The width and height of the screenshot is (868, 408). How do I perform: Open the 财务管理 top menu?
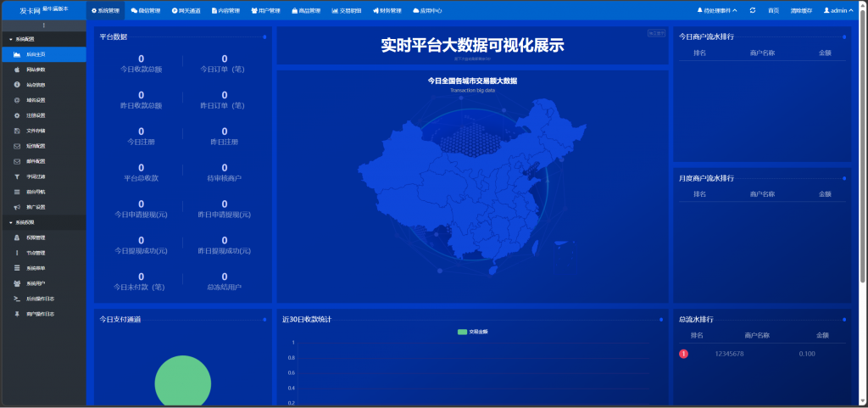[386, 10]
